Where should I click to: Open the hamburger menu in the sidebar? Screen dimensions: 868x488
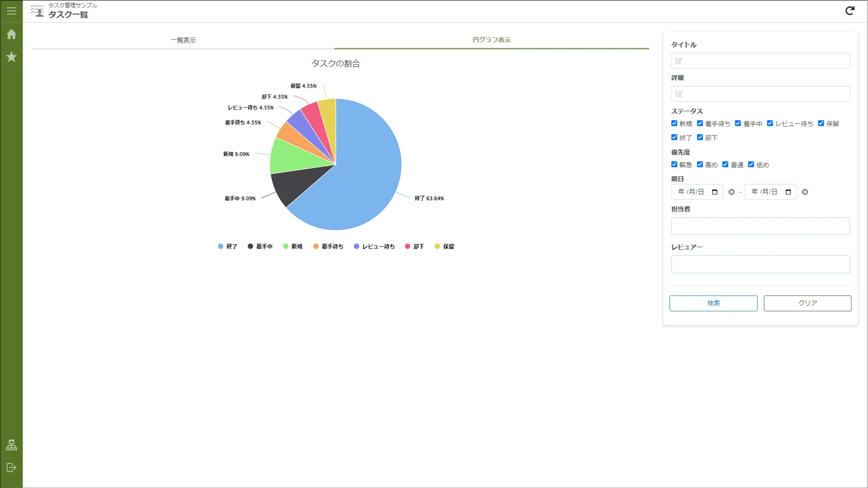point(11,11)
